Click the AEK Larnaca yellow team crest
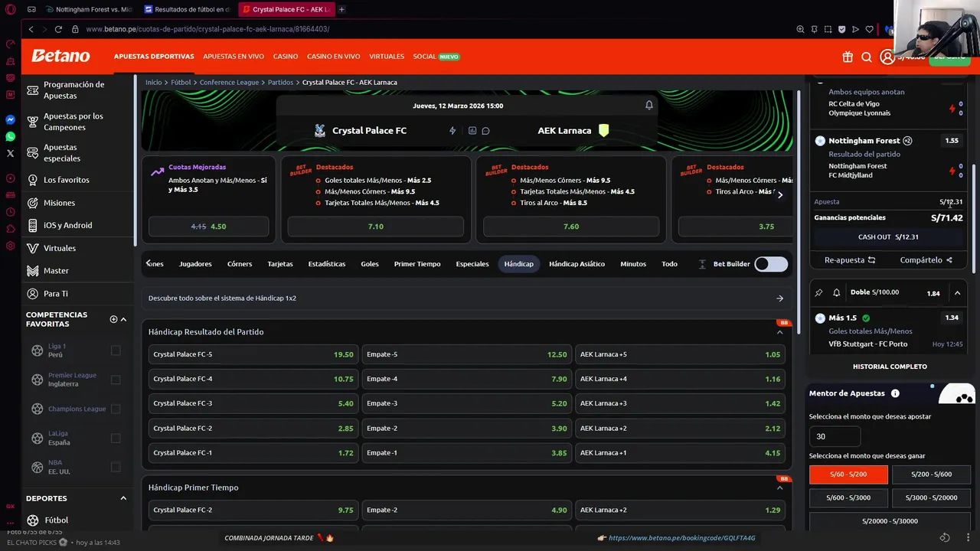Image resolution: width=980 pixels, height=551 pixels. [x=604, y=131]
